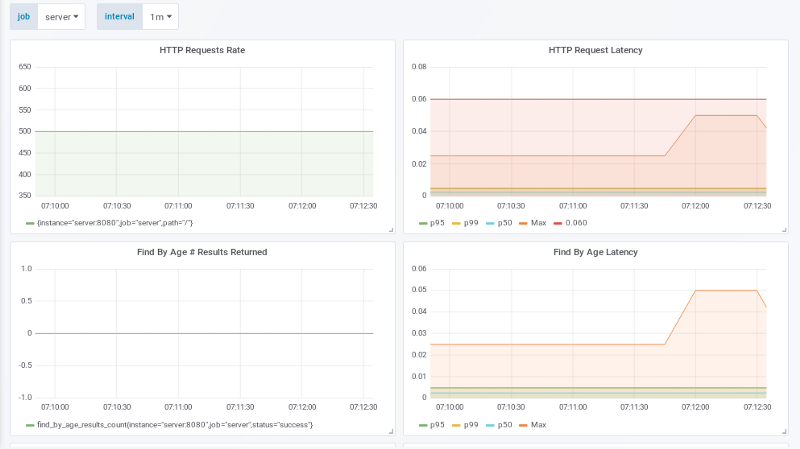Click red color swatch beside 0.060 legend
Screen dimensions: 800x449
pos(558,223)
